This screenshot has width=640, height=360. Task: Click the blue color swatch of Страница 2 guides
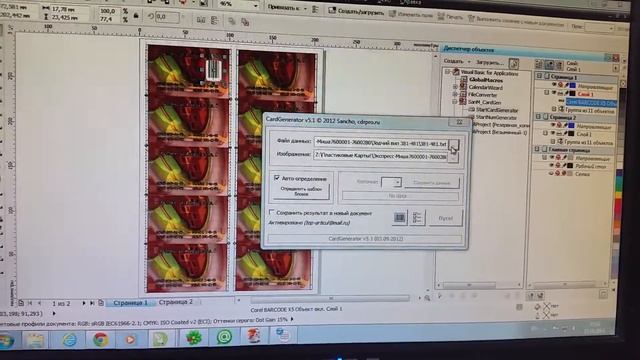[x=571, y=126]
